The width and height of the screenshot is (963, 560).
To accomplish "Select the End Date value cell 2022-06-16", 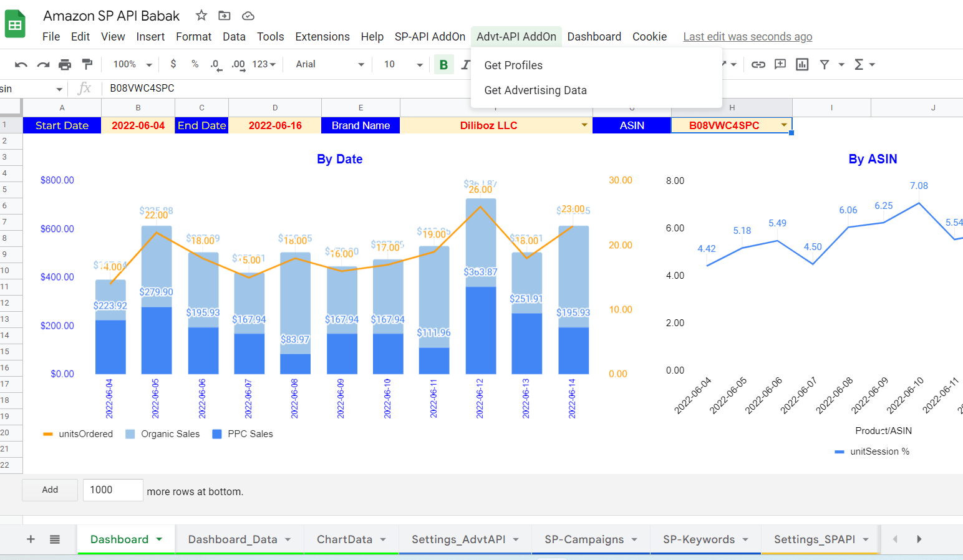I will coord(275,125).
